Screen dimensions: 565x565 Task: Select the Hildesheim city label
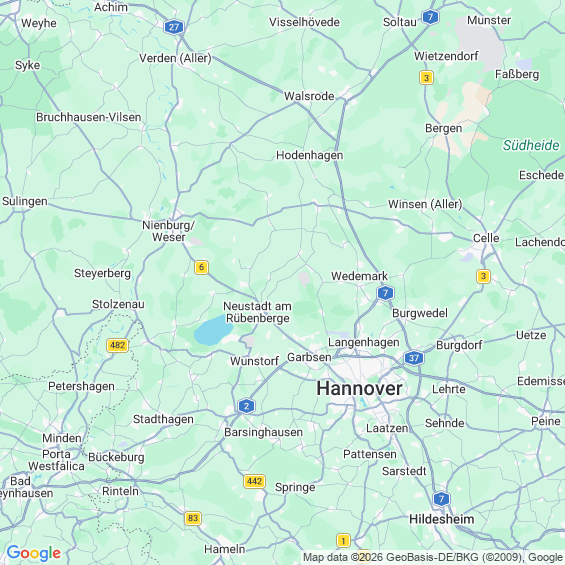point(442,519)
